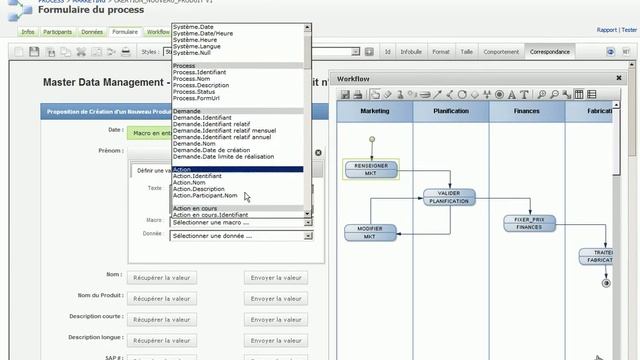
Task: Print the workflow diagram
Action: (358, 95)
